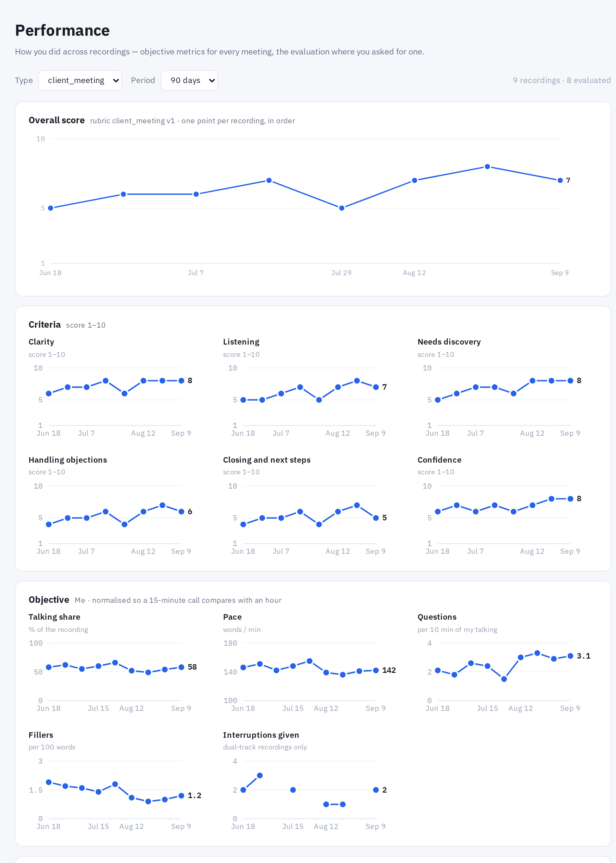Select the final Fillers data point labeled 1.2

click(x=181, y=796)
